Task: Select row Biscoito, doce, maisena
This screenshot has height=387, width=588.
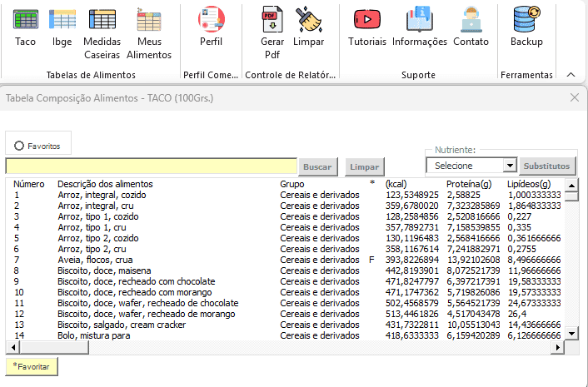Action: 285,270
